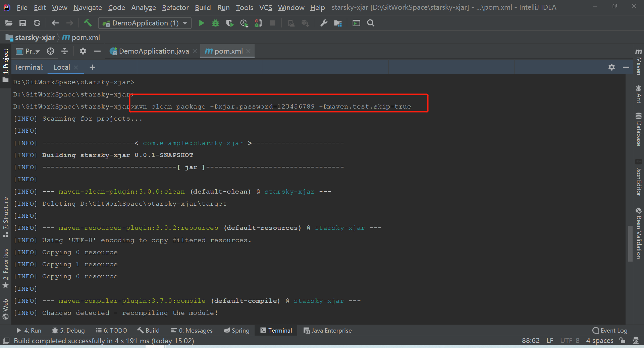Open the Java Enterprise tool window
The height and width of the screenshot is (348, 644).
click(x=328, y=331)
